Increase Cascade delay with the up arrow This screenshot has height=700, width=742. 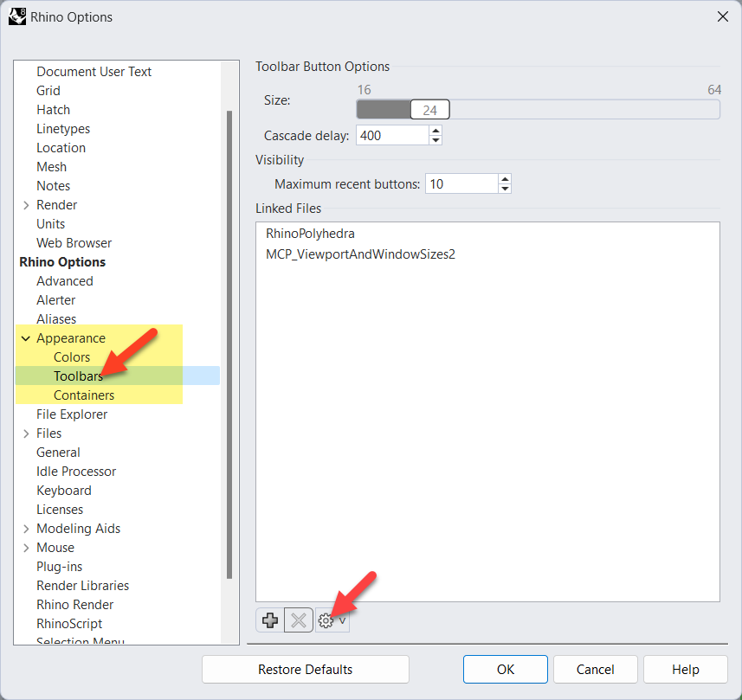pos(436,131)
